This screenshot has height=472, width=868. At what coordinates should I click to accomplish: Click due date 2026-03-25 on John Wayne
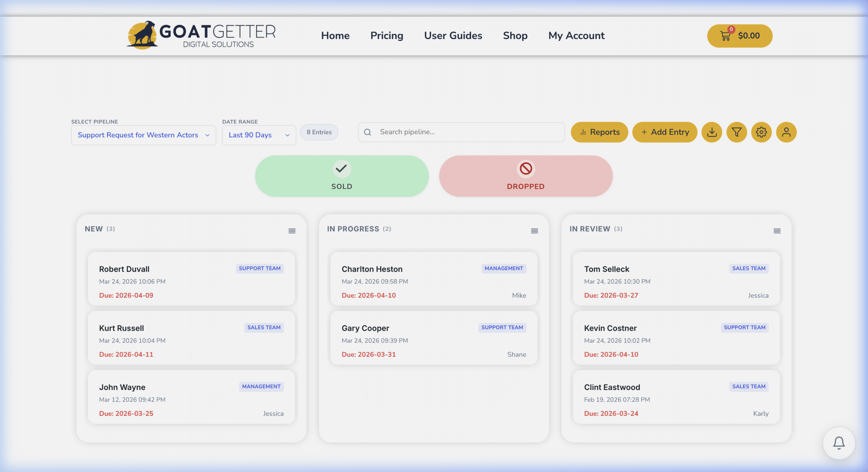point(126,414)
